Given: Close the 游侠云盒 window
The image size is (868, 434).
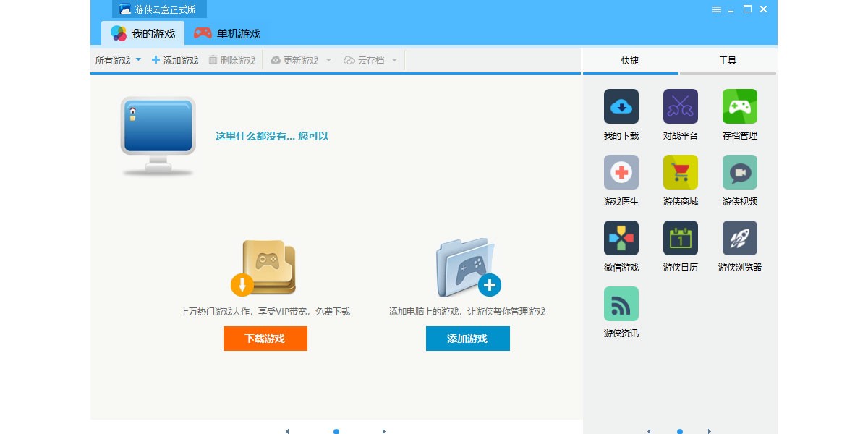Looking at the screenshot, I should coord(763,9).
